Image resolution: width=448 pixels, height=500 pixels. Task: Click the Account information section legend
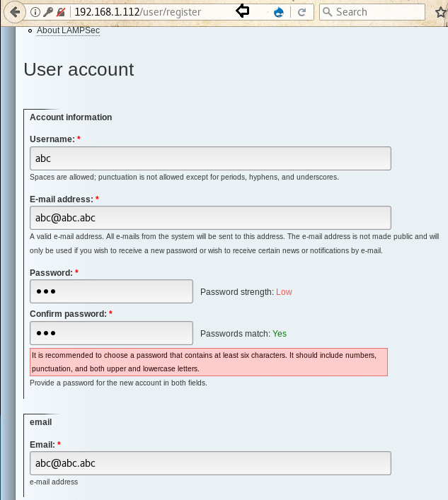click(x=71, y=117)
